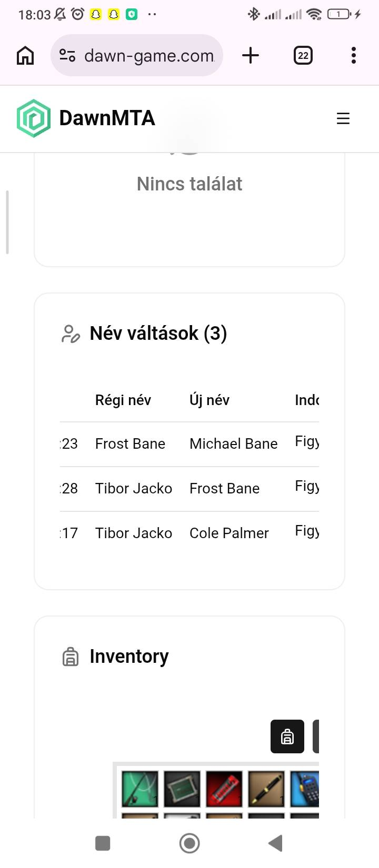This screenshot has height=868, width=379.
Task: Click the Michael Bane new name entry
Action: (x=233, y=443)
